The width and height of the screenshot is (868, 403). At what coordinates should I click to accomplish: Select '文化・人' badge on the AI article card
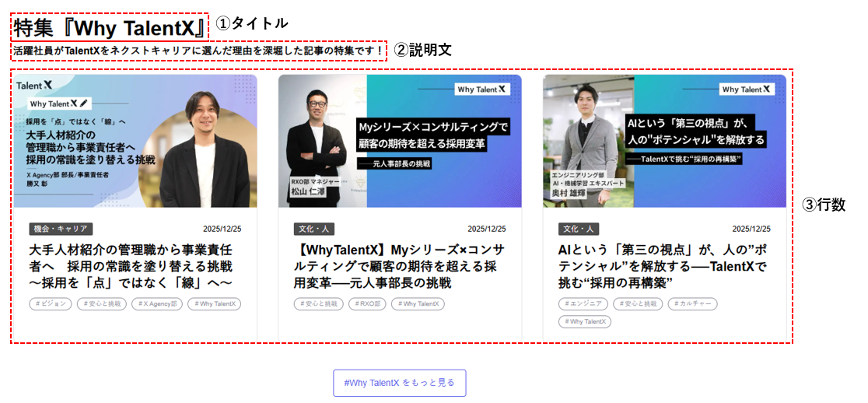579,229
